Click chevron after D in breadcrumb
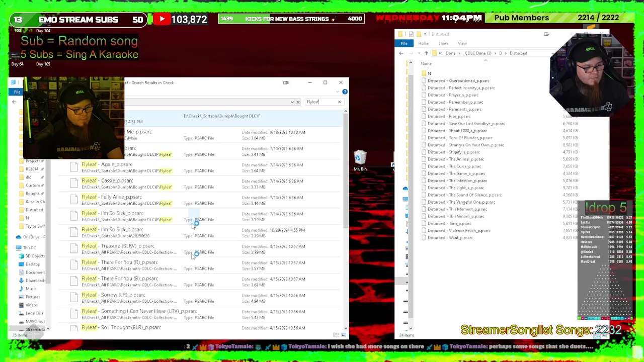The height and width of the screenshot is (362, 644). 506,53
